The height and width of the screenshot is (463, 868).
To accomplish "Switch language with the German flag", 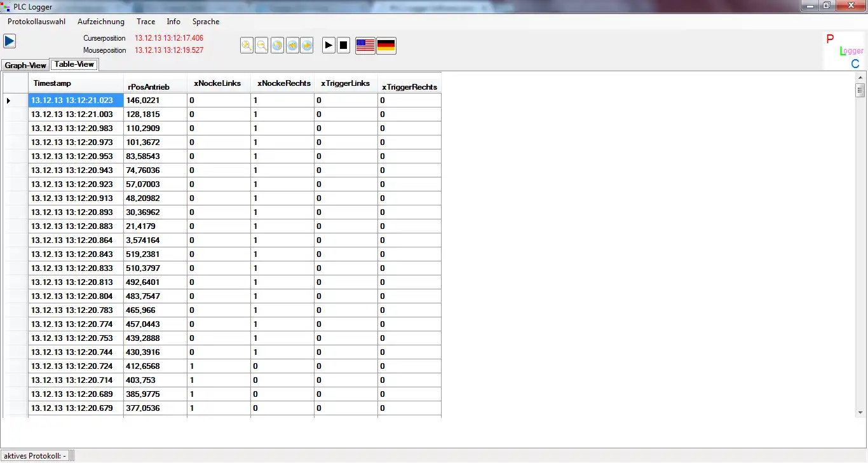I will point(386,46).
